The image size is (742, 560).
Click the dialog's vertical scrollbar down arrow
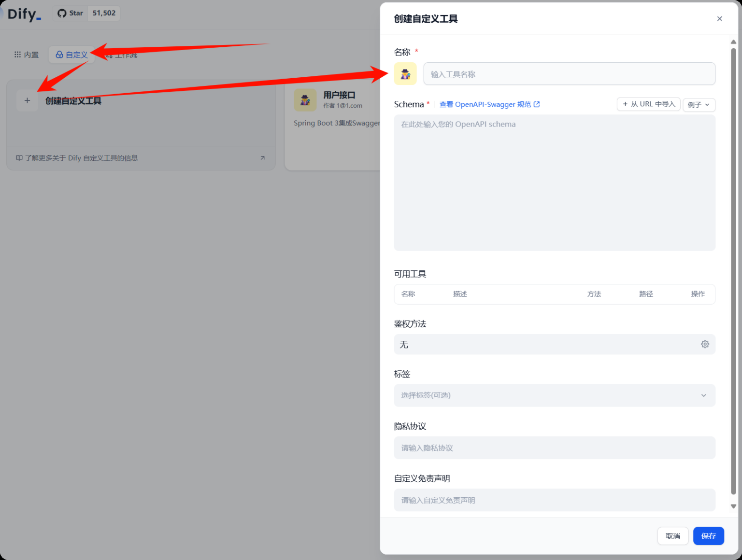pos(733,506)
